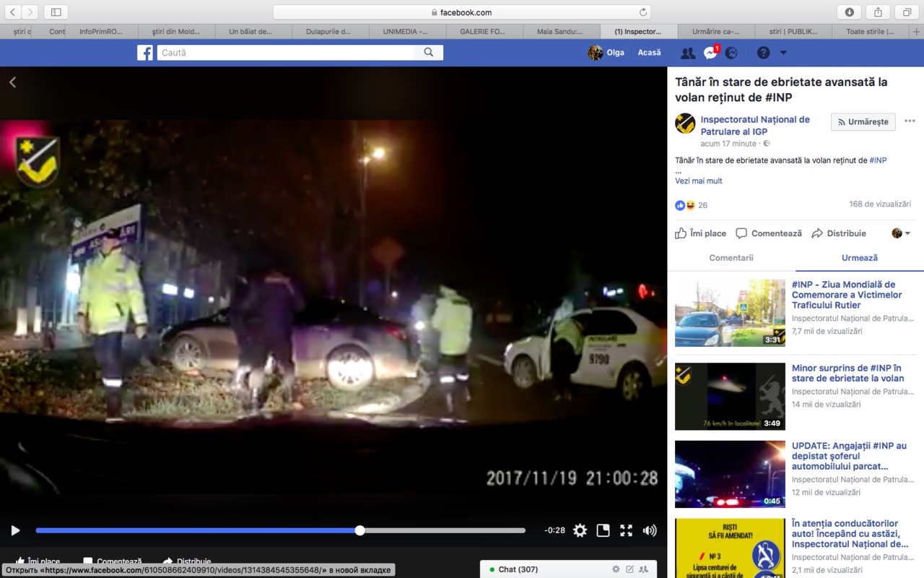
Task: Switch to the Maia Sandu browser tab
Action: click(x=561, y=32)
